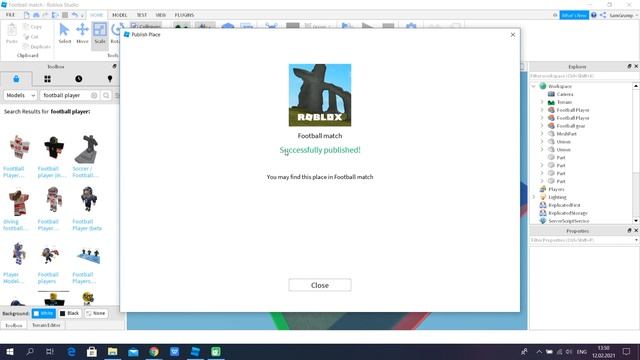Undock the Properties panel
The height and width of the screenshot is (360, 640).
coord(629,231)
